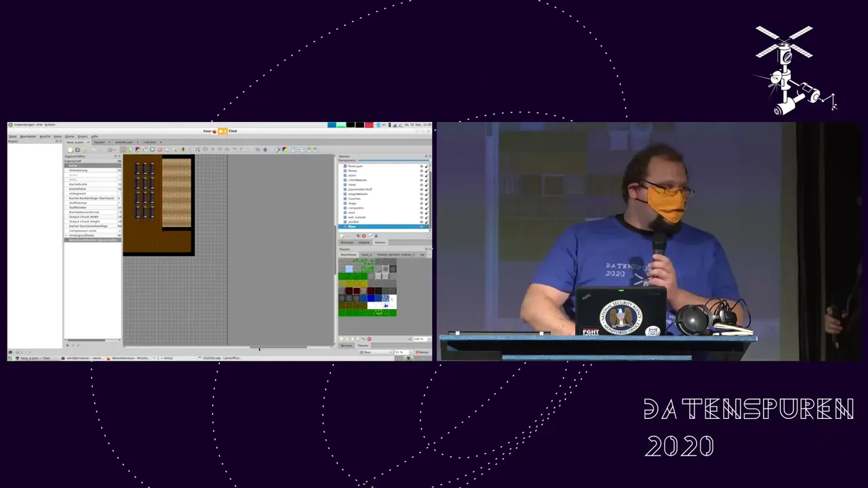Click the remove property minus icon
The image size is (868, 488).
pos(73,345)
